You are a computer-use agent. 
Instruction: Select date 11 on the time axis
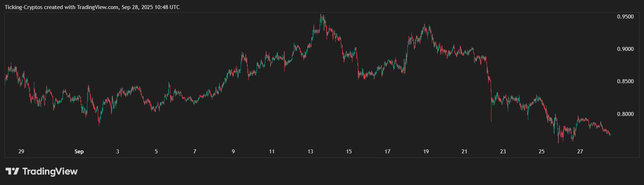coord(272,152)
